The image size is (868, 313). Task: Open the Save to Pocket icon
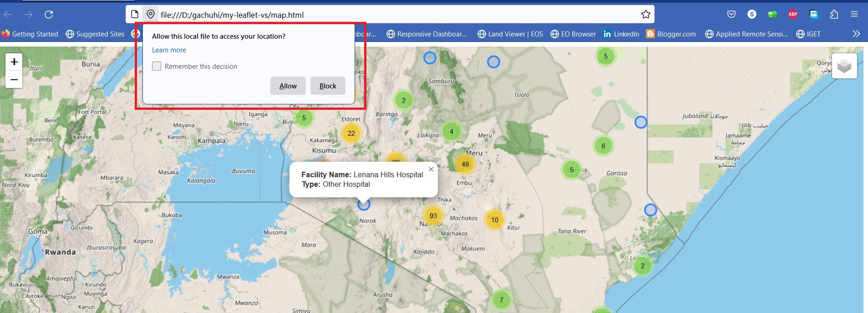coord(731,15)
